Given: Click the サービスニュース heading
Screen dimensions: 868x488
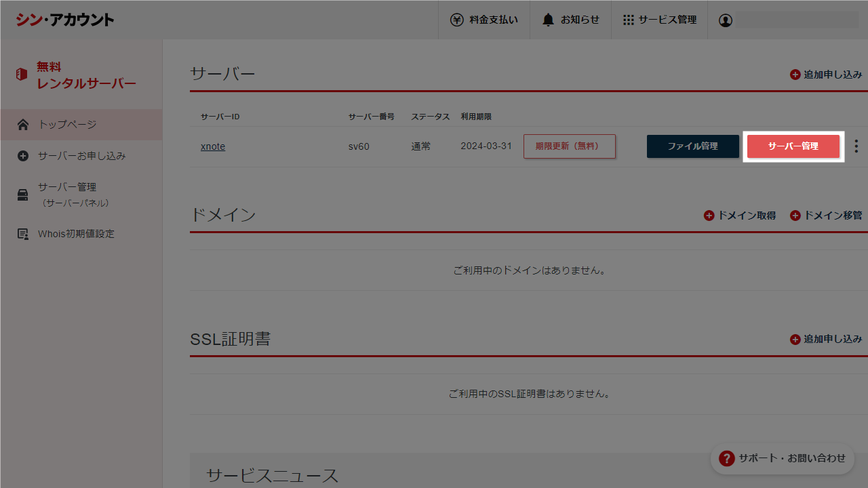Looking at the screenshot, I should (272, 475).
